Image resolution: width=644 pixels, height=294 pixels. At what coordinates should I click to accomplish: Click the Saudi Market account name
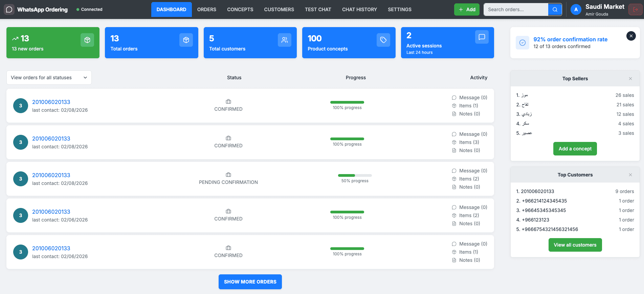(605, 6)
